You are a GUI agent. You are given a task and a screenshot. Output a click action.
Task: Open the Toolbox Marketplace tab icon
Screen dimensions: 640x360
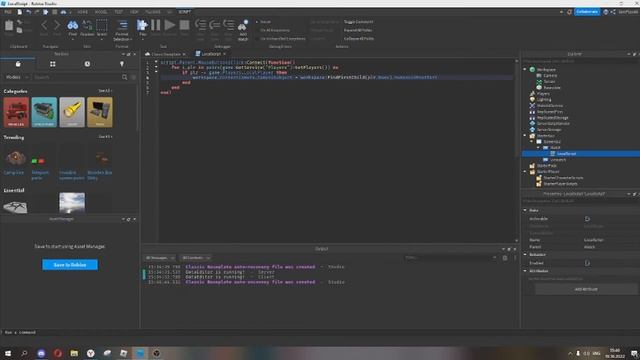coord(18,64)
